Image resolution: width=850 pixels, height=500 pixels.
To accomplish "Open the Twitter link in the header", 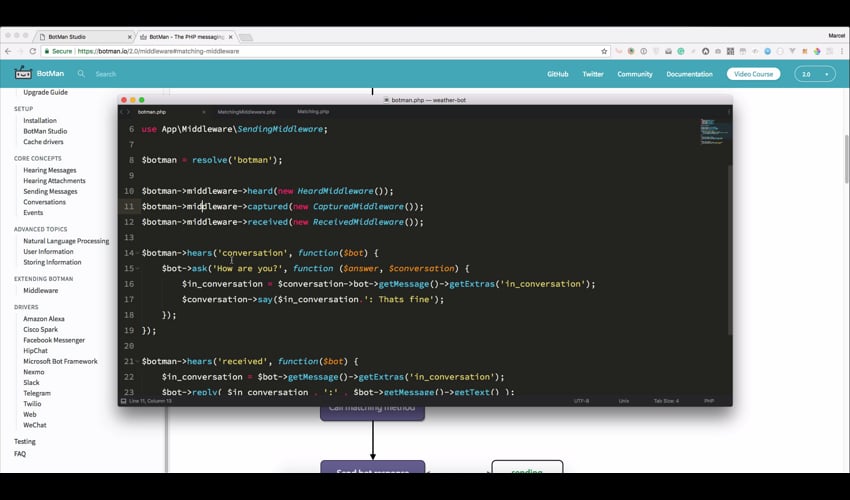I will pyautogui.click(x=593, y=74).
